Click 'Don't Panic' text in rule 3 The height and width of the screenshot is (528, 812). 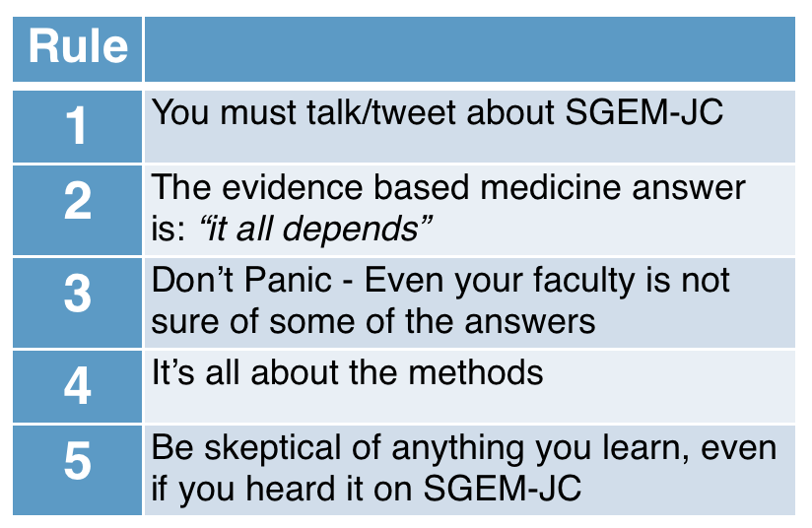(241, 280)
